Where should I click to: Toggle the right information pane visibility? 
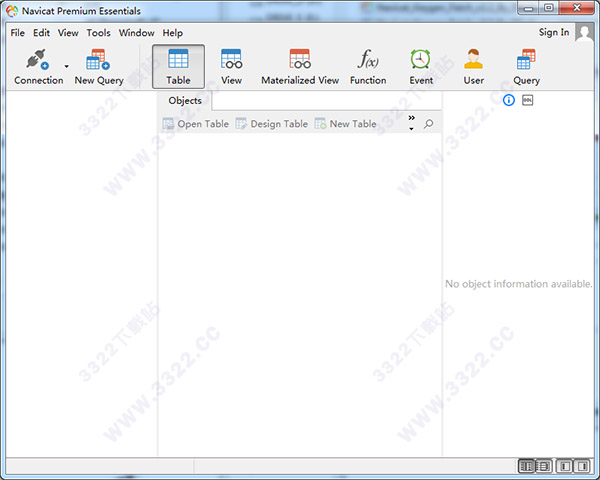[582, 466]
